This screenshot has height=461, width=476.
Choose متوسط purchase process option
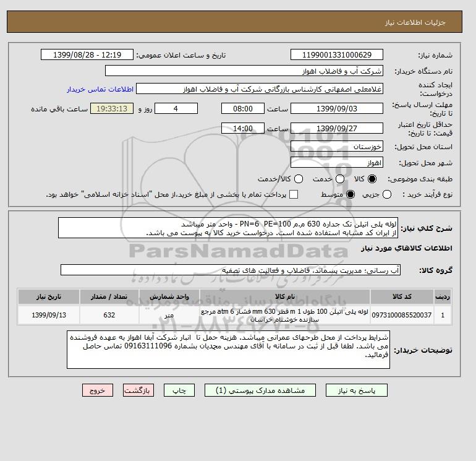351,194
